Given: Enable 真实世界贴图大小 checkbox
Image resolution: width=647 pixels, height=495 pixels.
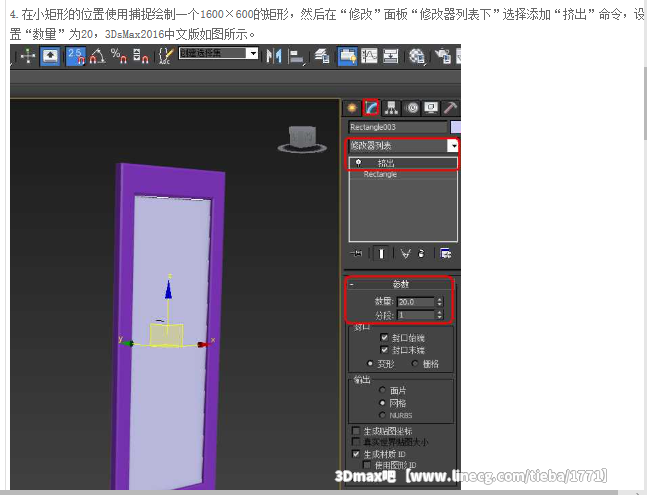Looking at the screenshot, I should tap(356, 442).
